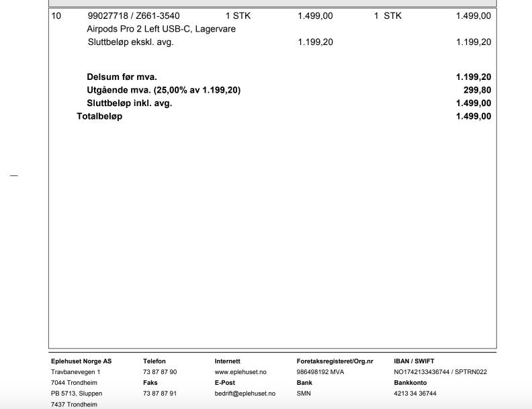Select the Utgående mva. (25,00% av 1.199,20) line
Image resolution: width=532 pixels, height=409 pixels.
[x=163, y=90]
